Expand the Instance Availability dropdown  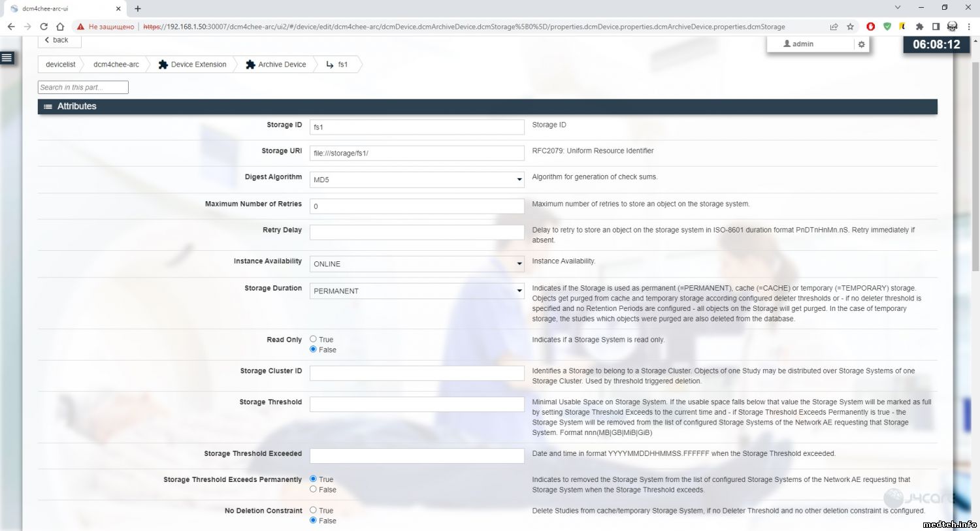(x=416, y=264)
